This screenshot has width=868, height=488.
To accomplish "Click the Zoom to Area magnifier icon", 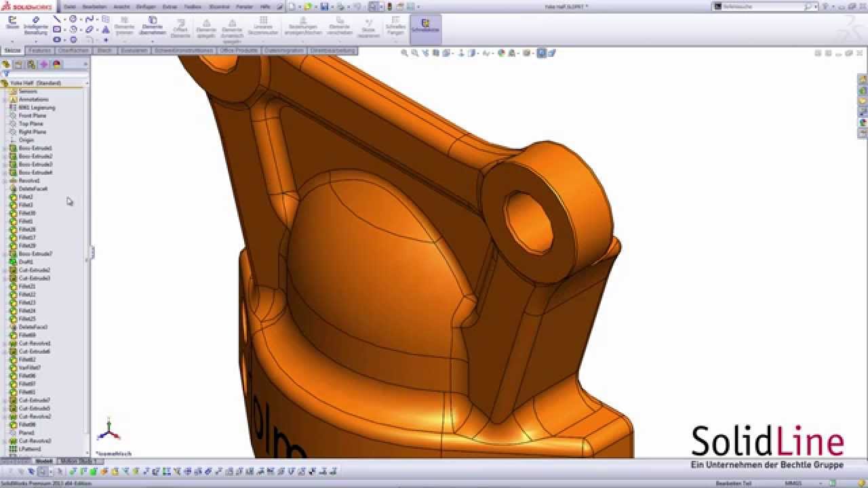I will (415, 53).
